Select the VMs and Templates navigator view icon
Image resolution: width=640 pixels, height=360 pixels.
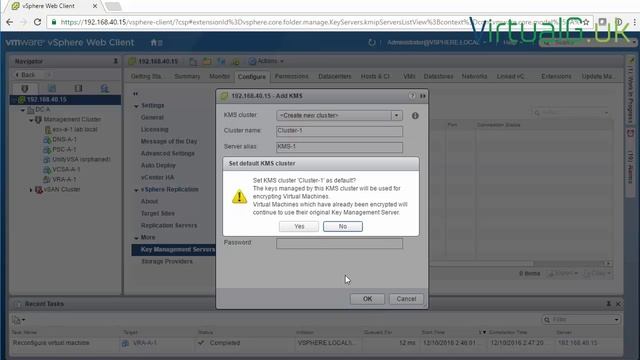pyautogui.click(x=52, y=88)
